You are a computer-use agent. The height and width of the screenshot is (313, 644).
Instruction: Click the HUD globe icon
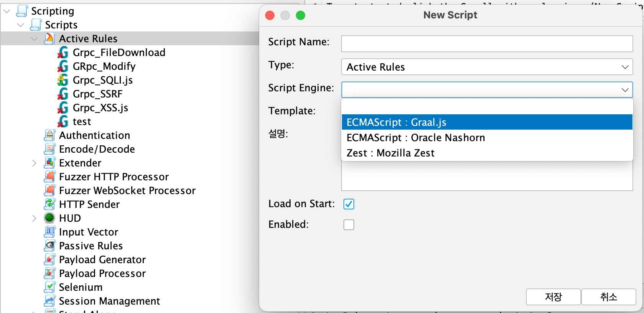coord(50,218)
